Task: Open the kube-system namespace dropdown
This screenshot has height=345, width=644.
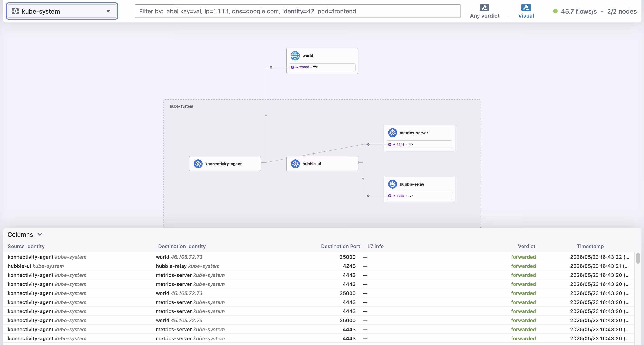Action: coord(62,11)
